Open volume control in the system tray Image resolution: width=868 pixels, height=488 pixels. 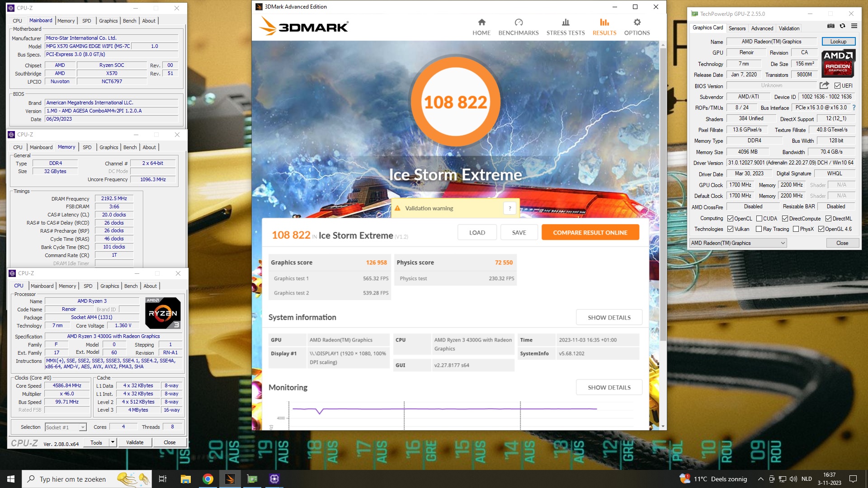pos(793,479)
